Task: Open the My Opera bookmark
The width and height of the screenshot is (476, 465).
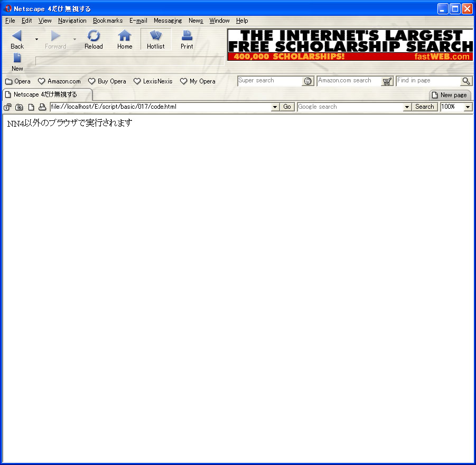Action: [198, 81]
